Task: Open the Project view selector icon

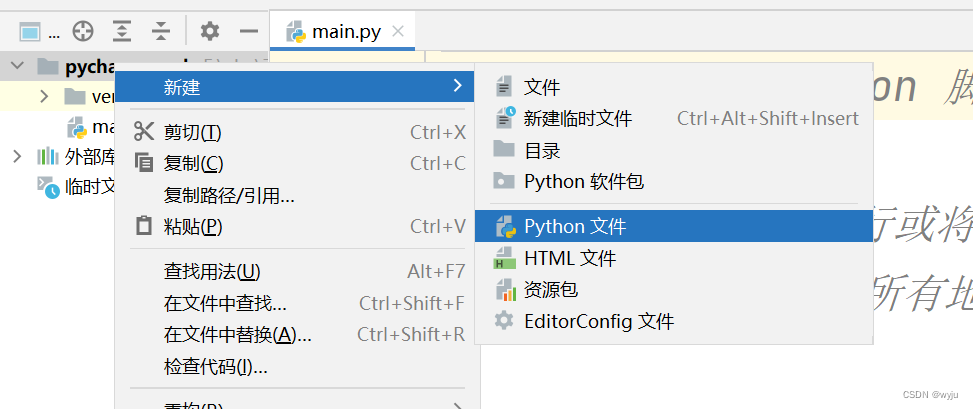Action: pyautogui.click(x=29, y=30)
